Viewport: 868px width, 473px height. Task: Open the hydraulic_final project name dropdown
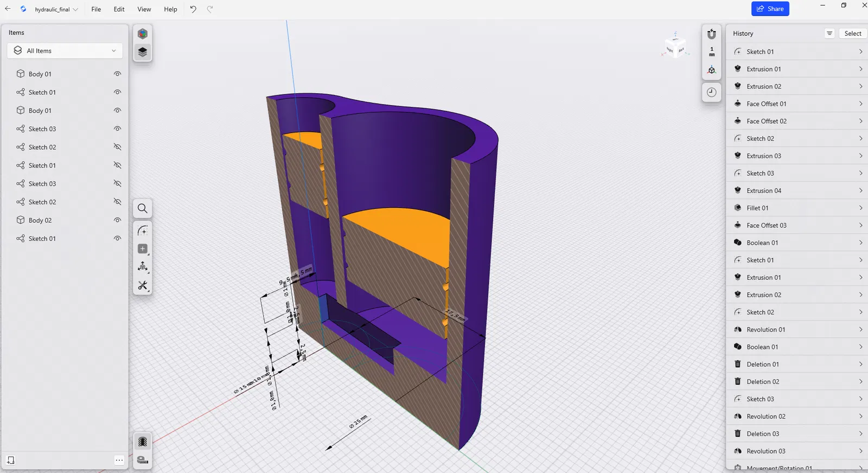[56, 9]
